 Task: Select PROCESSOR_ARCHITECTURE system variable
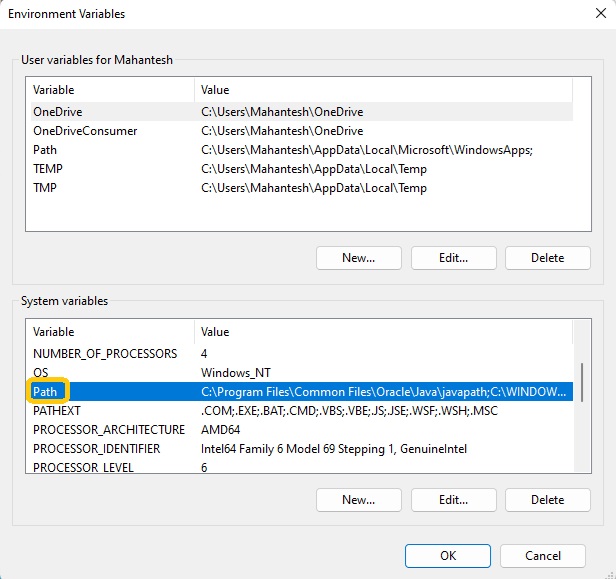pyautogui.click(x=302, y=429)
